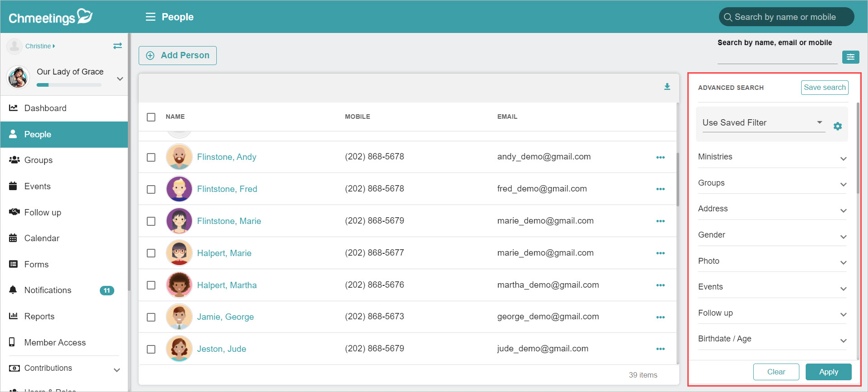Click the handshake icon beside Follow up
The height and width of the screenshot is (392, 868).
(x=14, y=212)
